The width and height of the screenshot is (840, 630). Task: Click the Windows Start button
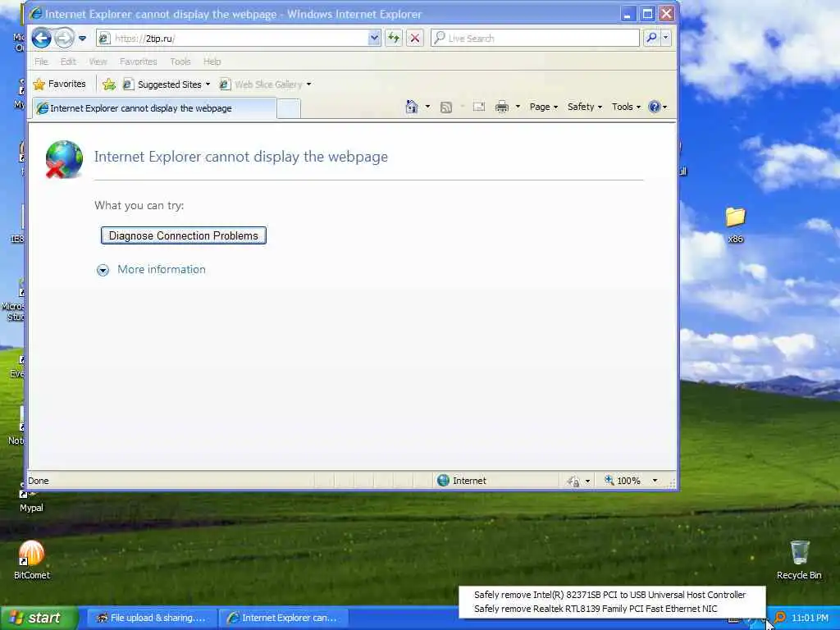pyautogui.click(x=39, y=618)
